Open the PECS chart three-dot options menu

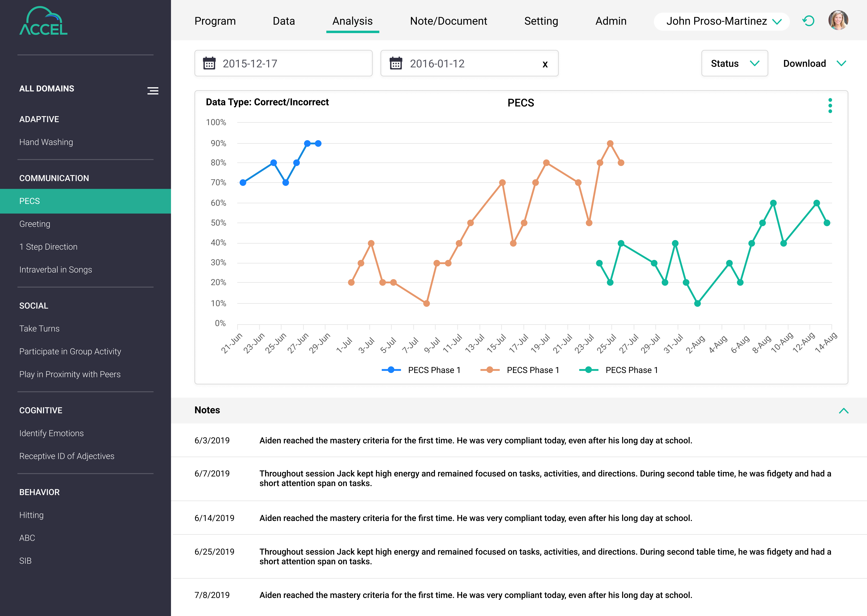(830, 106)
